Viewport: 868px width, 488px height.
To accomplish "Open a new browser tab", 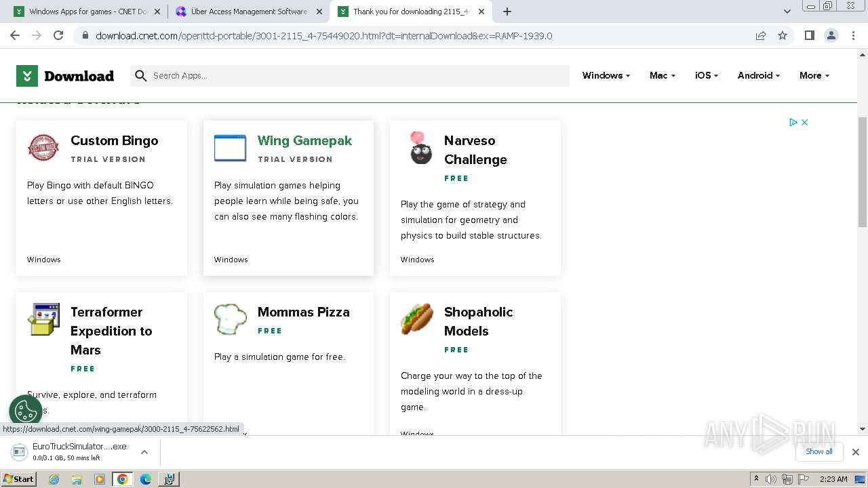I will click(x=507, y=12).
